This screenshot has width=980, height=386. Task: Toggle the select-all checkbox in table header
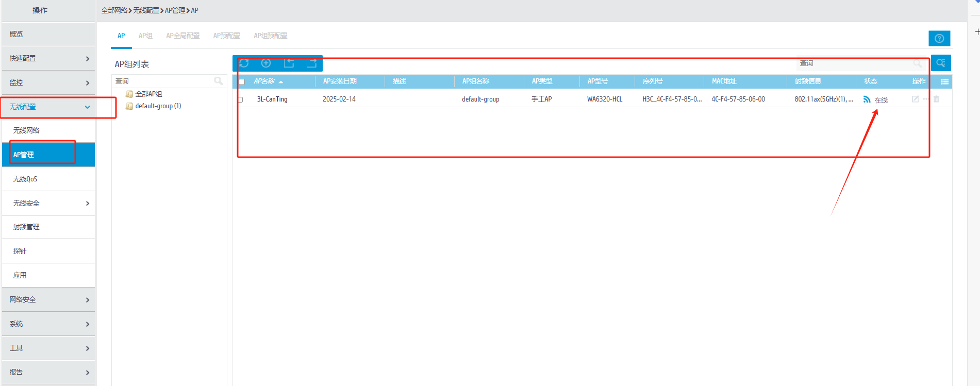(242, 81)
